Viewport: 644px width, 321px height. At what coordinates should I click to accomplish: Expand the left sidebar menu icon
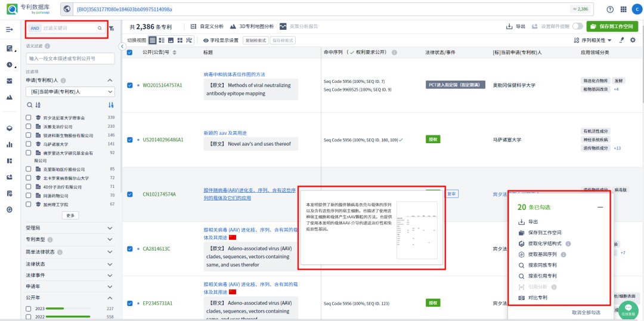click(10, 29)
